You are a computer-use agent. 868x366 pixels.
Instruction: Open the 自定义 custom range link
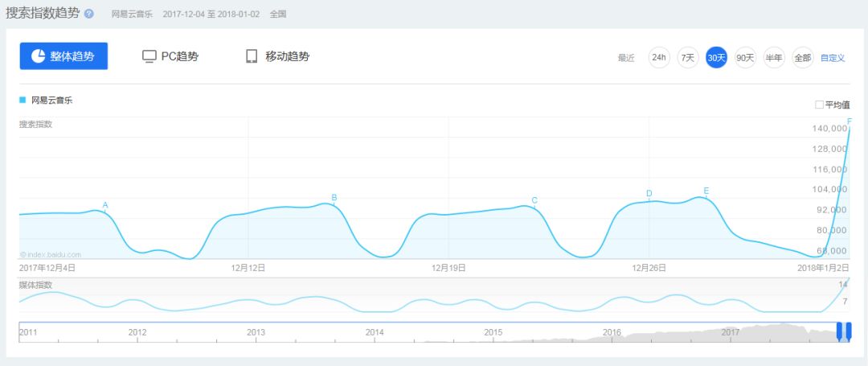pyautogui.click(x=833, y=58)
